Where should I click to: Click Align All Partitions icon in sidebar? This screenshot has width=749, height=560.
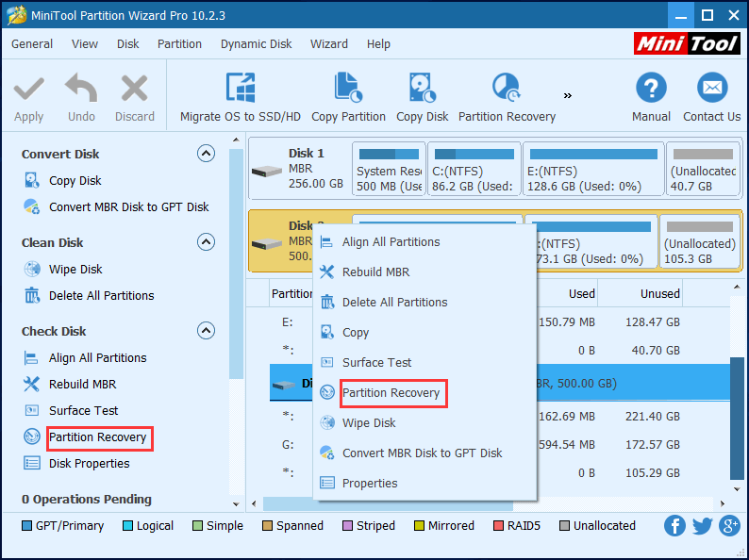[x=31, y=358]
